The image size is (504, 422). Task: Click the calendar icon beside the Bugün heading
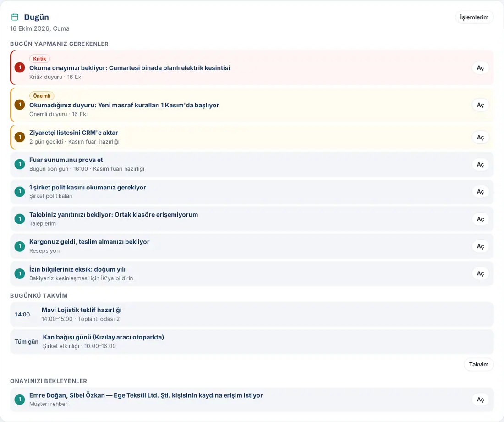[x=15, y=17]
